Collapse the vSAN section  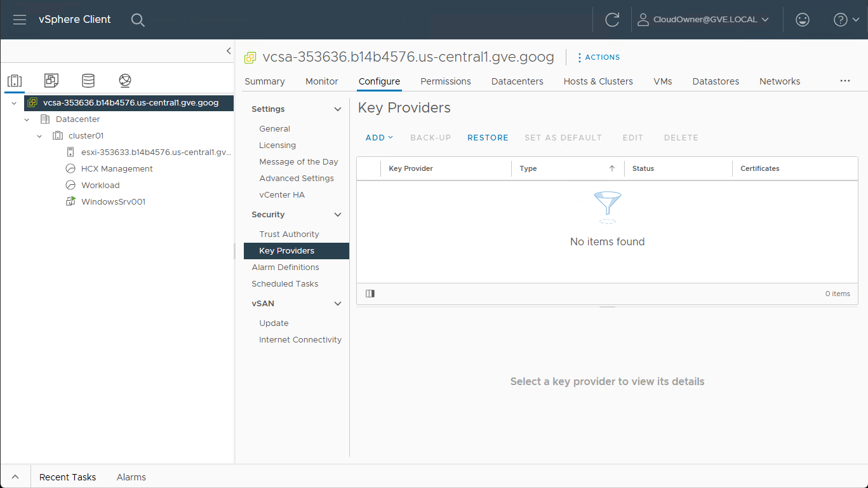[338, 304]
